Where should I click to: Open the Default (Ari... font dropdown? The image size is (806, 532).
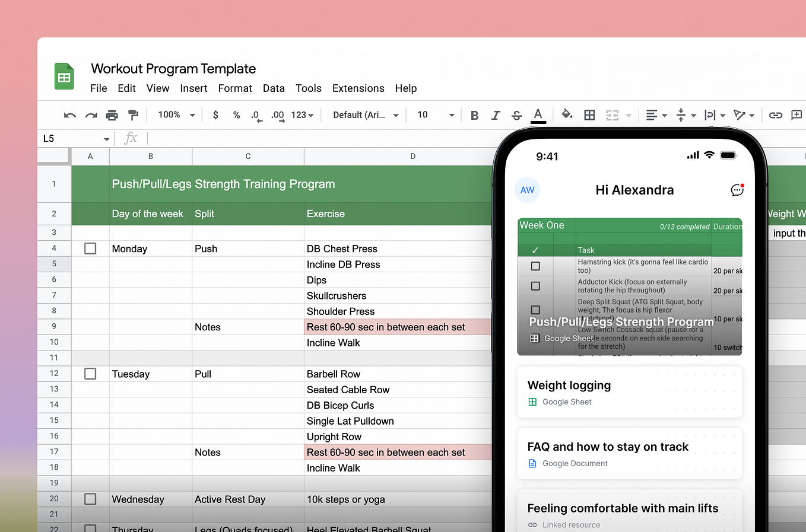point(366,115)
